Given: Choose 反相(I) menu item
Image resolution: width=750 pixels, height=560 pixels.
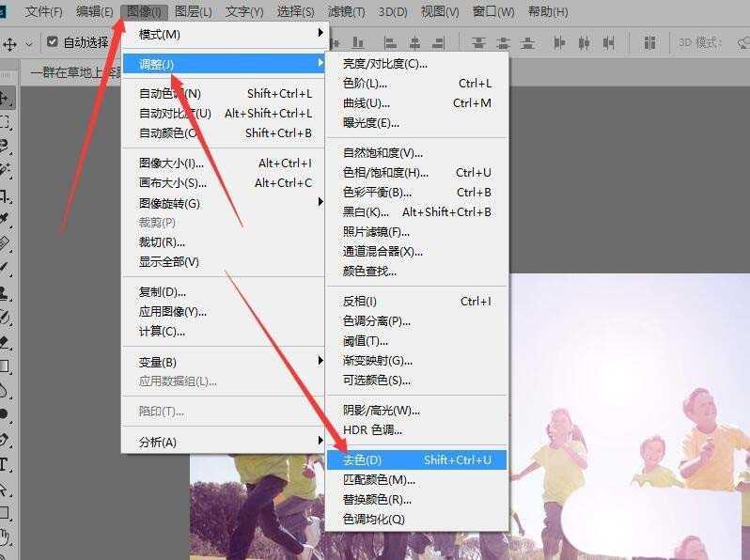Looking at the screenshot, I should click(416, 302).
